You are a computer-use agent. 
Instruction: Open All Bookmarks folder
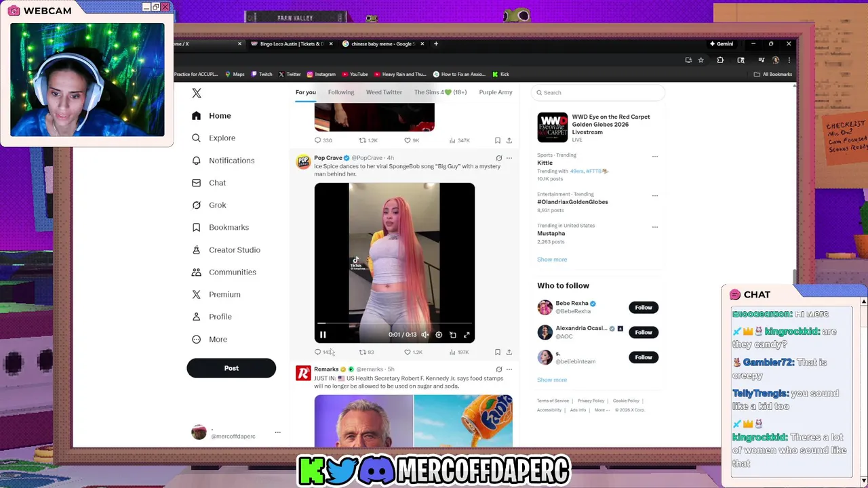point(773,74)
